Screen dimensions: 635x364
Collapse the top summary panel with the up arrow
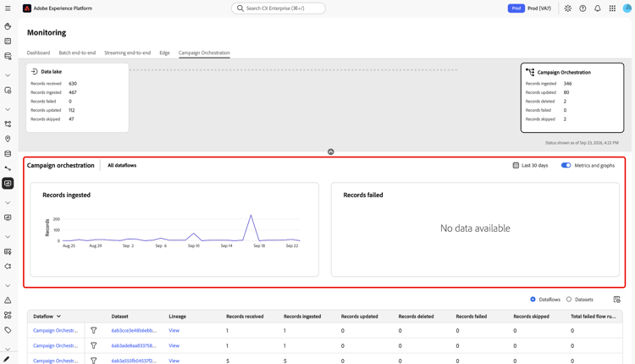point(331,152)
